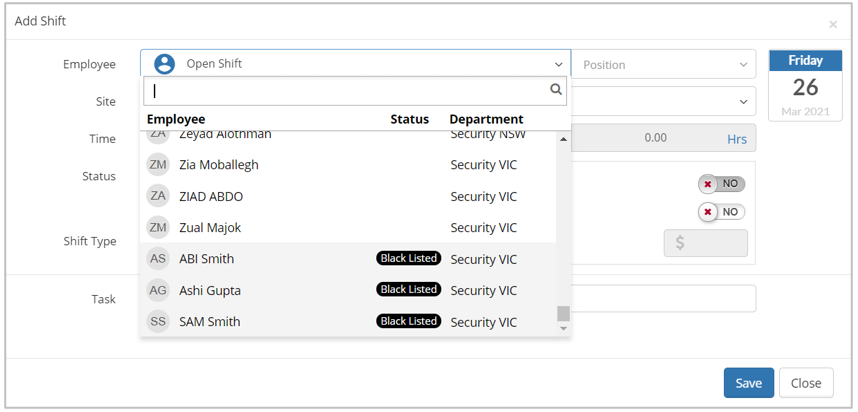
Task: Toggle the upper NO switch
Action: [722, 184]
